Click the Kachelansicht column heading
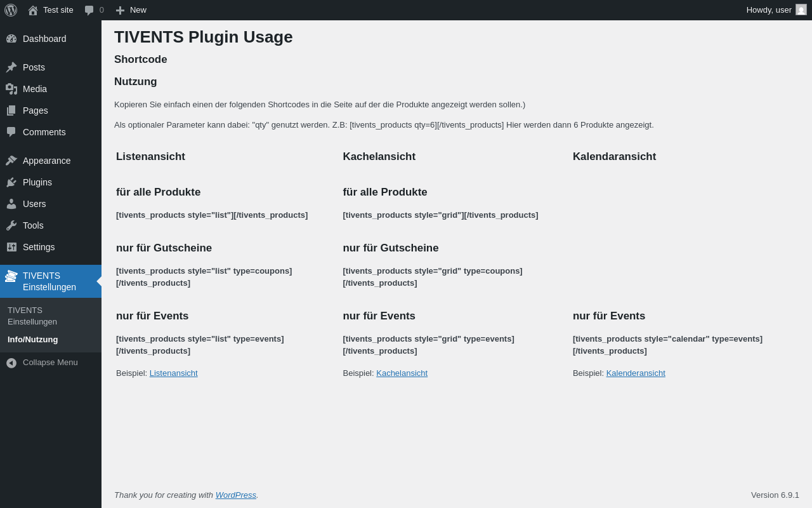Image resolution: width=812 pixels, height=508 pixels. 379,157
